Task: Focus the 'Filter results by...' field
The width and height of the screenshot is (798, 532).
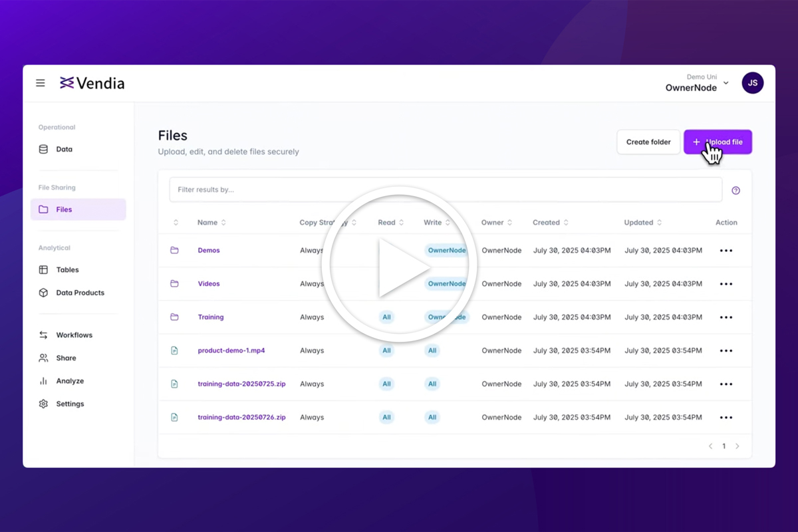Action: pos(446,190)
